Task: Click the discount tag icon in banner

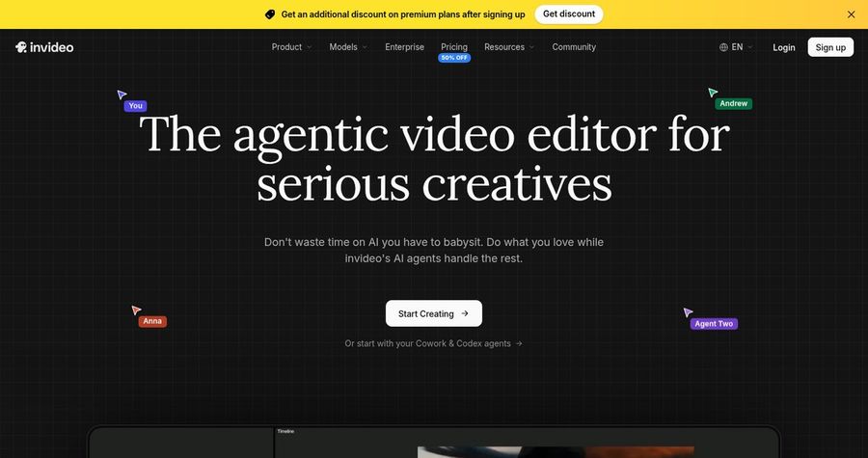Action: (x=270, y=14)
